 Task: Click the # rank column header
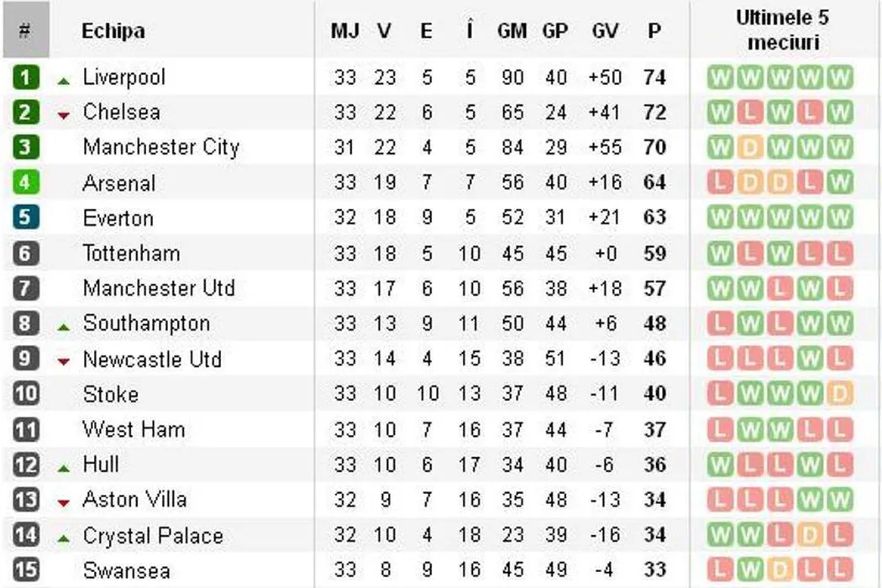click(25, 31)
